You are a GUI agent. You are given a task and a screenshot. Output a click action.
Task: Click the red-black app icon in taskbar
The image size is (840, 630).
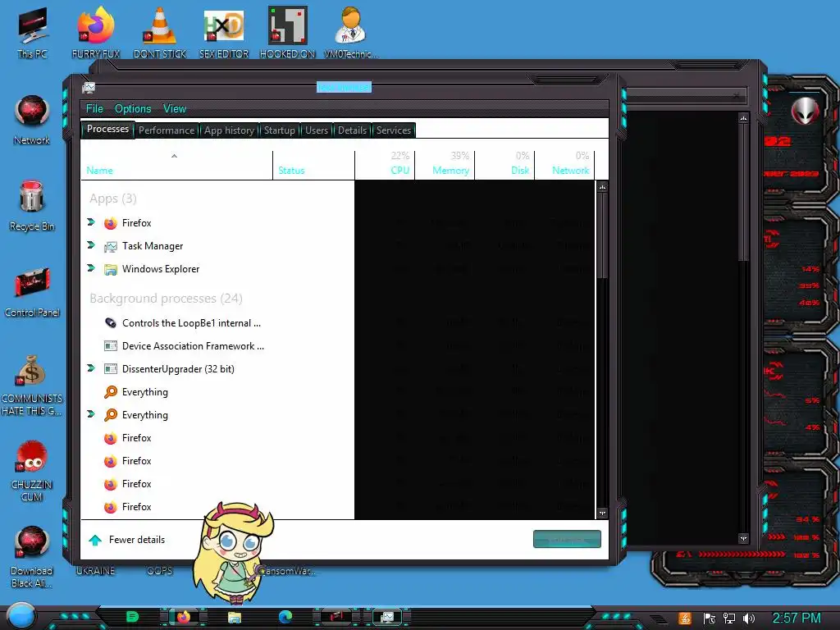[336, 617]
